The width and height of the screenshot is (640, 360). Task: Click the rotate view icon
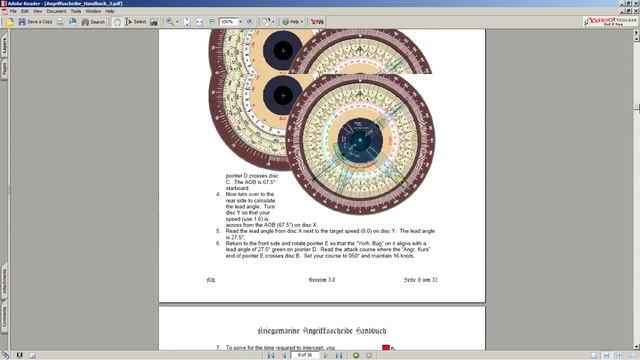point(266,22)
